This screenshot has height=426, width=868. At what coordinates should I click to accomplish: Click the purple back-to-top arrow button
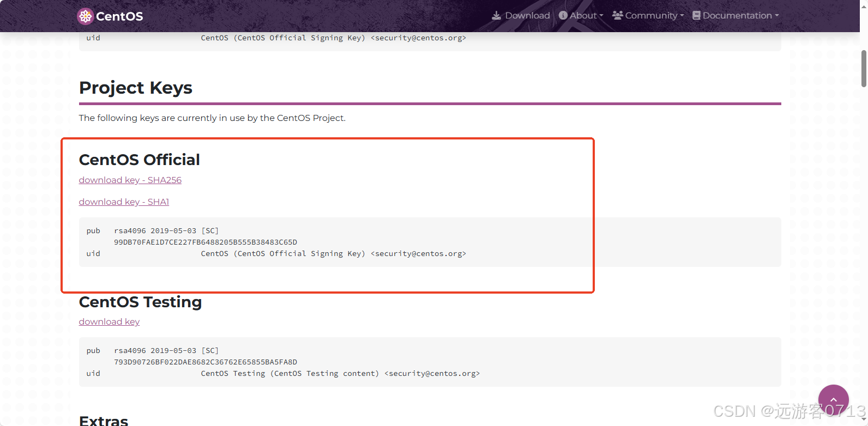coord(833,399)
